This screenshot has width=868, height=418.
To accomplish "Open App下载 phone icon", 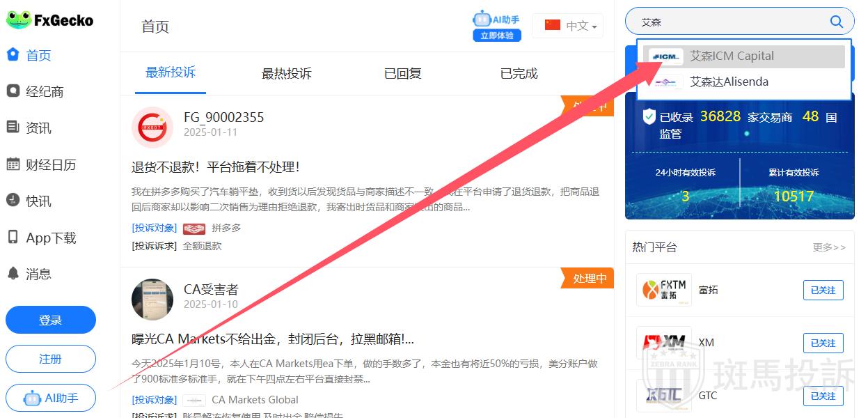I will pos(13,238).
